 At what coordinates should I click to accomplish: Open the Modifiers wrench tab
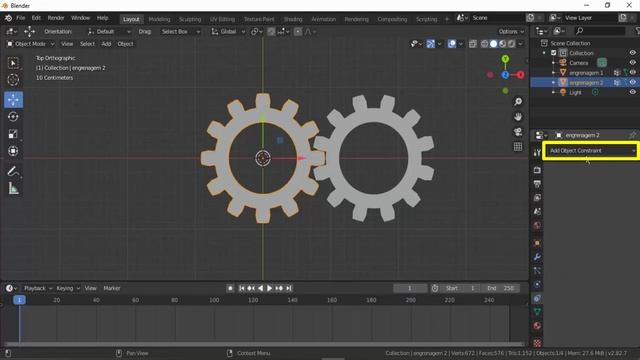537,257
